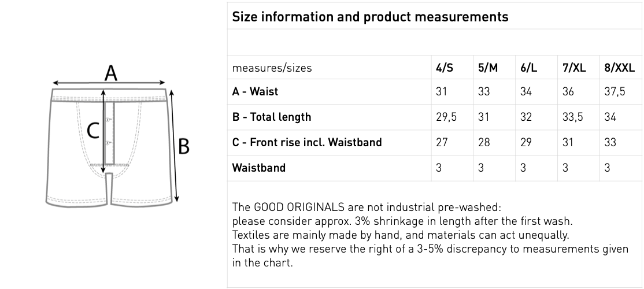Click the total length value 33,5 for 7/XL
The width and height of the screenshot is (644, 289).
pos(572,117)
